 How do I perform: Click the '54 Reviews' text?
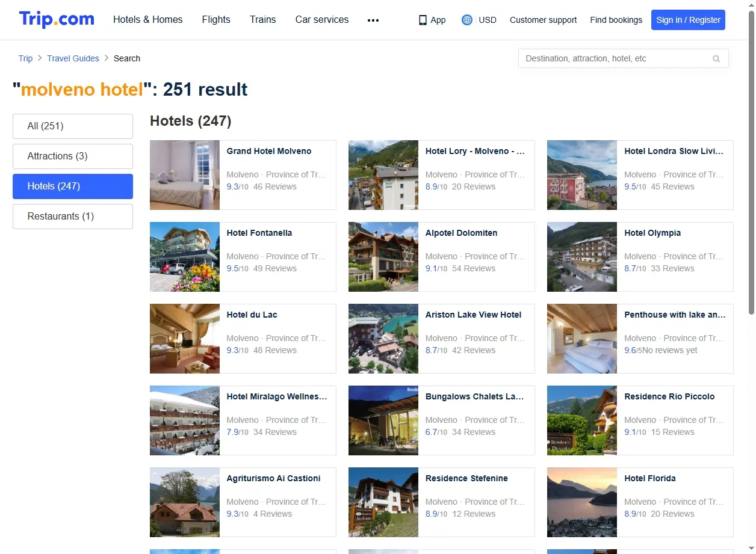point(474,268)
